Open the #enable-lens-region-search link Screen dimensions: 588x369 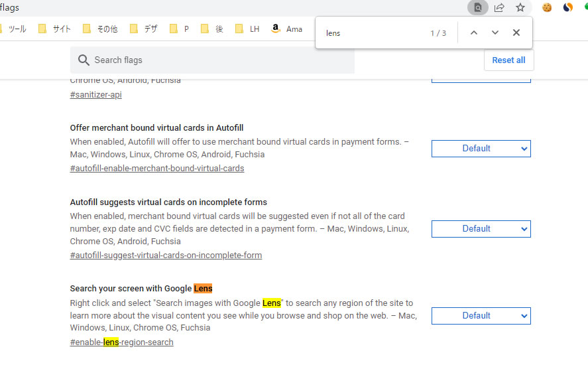coord(121,342)
